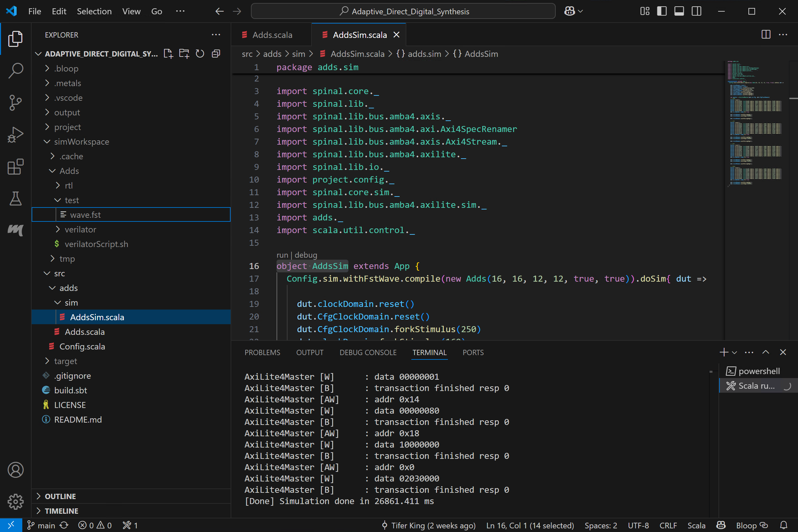Viewport: 798px width, 532px height.
Task: Select the powershell terminal instance
Action: point(759,371)
